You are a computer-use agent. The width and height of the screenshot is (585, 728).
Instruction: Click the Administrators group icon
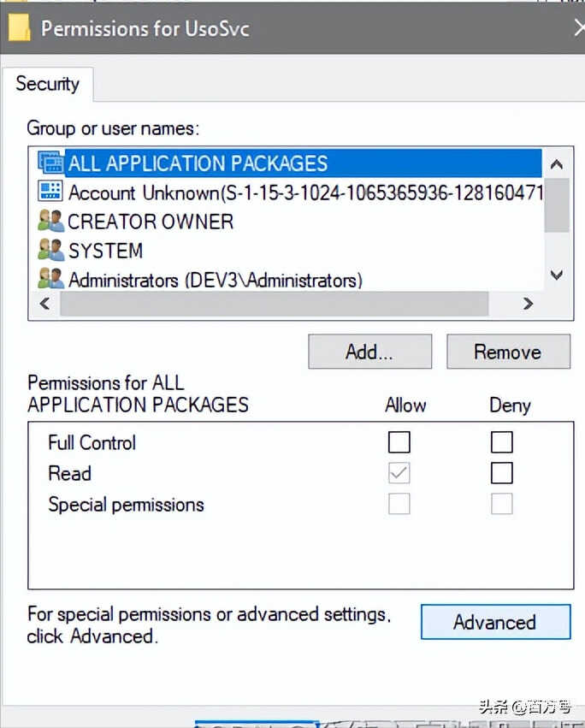point(51,280)
